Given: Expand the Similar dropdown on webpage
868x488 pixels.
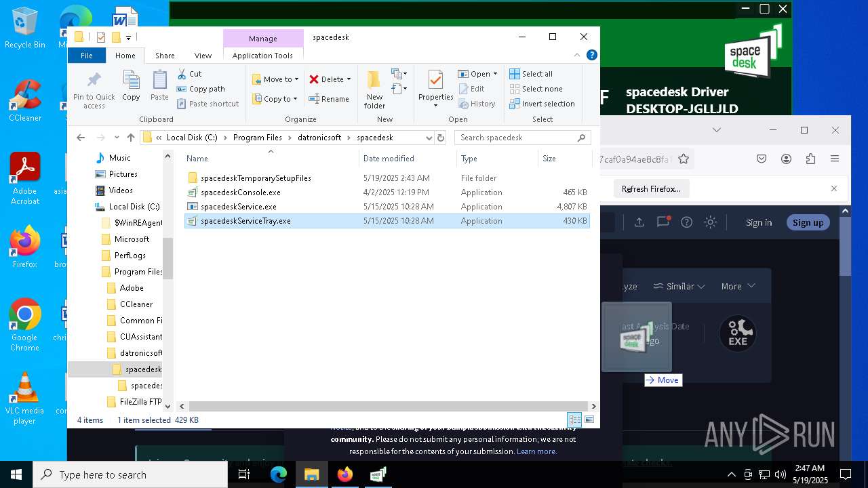Looking at the screenshot, I should 679,286.
